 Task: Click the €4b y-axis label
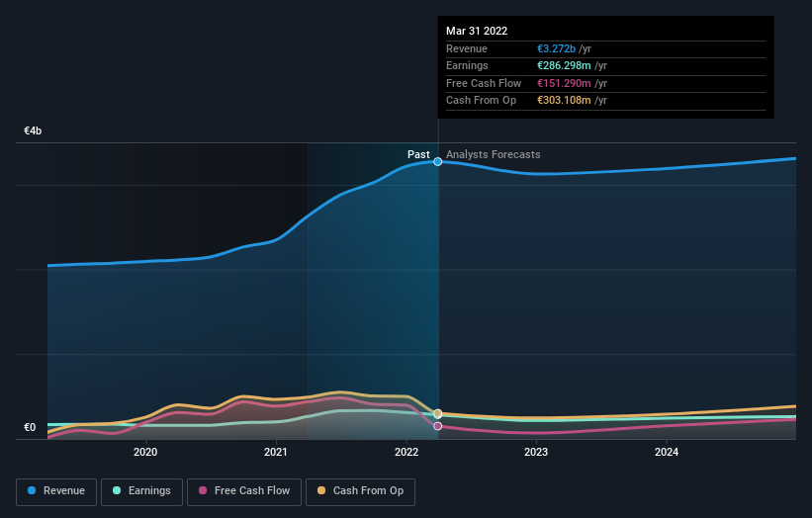(x=33, y=130)
